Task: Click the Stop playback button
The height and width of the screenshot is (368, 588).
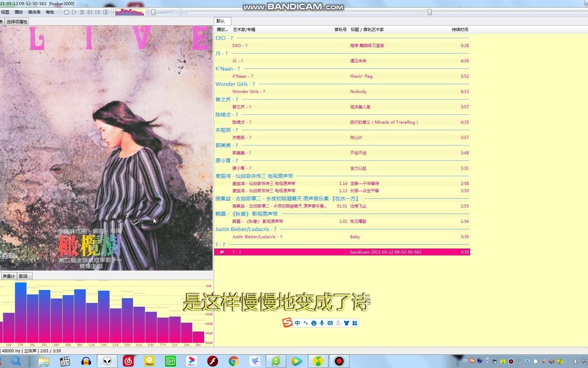Action: tap(66, 12)
